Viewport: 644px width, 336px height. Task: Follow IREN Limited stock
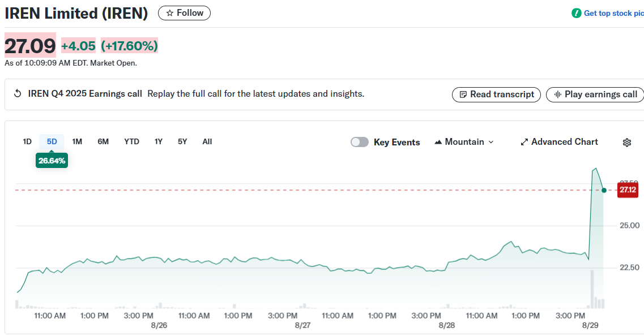click(184, 13)
